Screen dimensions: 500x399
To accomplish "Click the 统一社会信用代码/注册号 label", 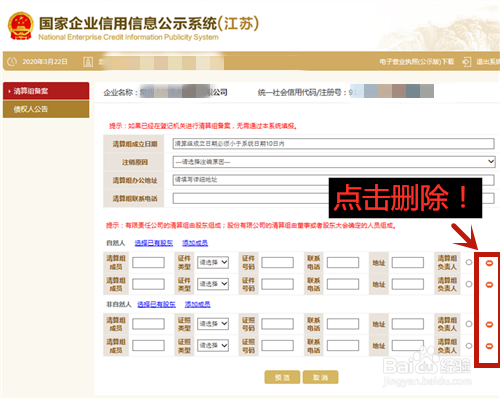I will 302,93.
